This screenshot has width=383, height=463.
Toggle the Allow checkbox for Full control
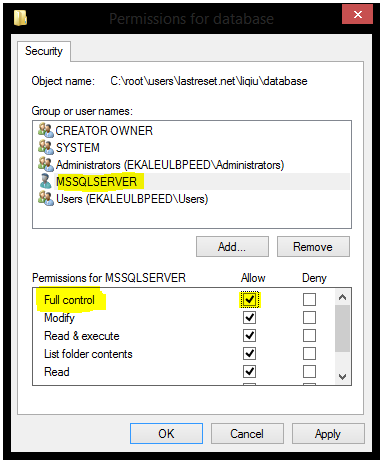pyautogui.click(x=249, y=299)
